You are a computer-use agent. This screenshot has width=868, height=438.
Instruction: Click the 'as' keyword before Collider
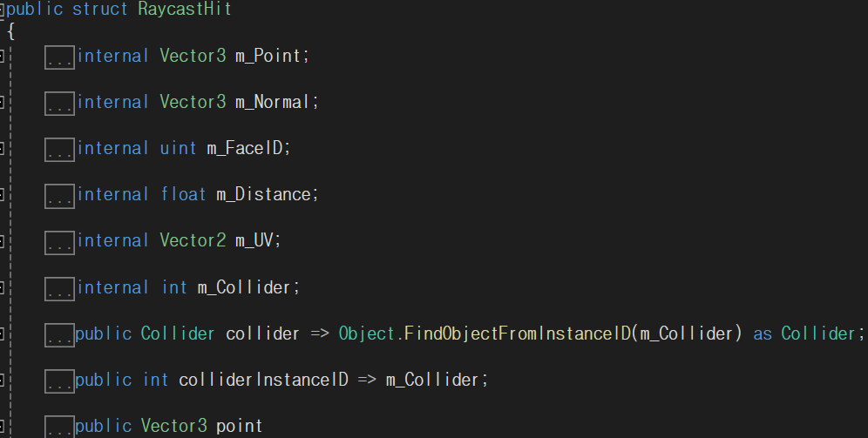point(763,334)
